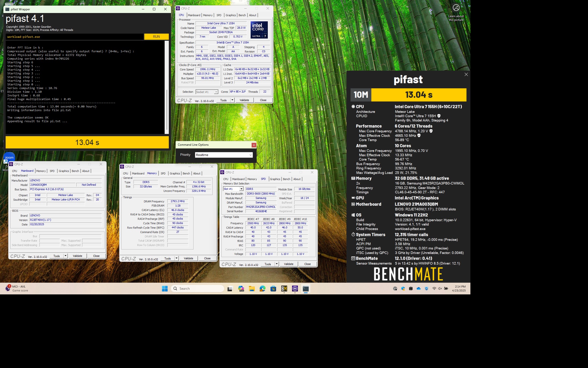The width and height of the screenshot is (588, 368).
Task: Click the Wi-Fi network tray icon
Action: [x=434, y=289]
